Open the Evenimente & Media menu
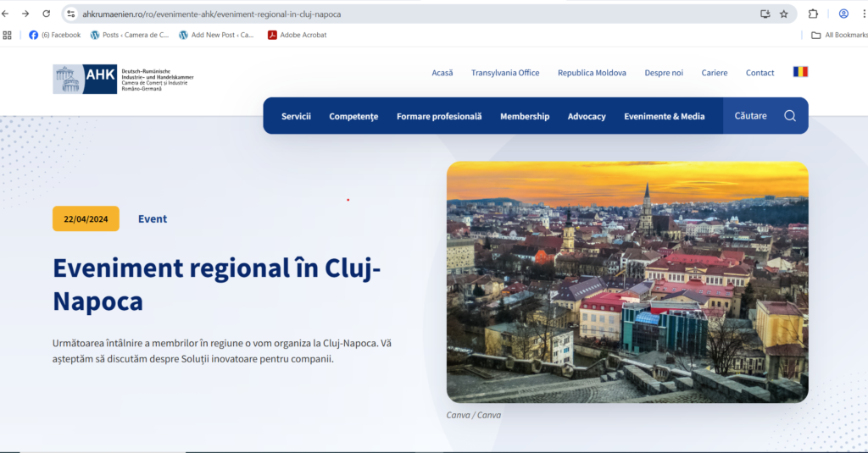Image resolution: width=868 pixels, height=453 pixels. pyautogui.click(x=665, y=116)
